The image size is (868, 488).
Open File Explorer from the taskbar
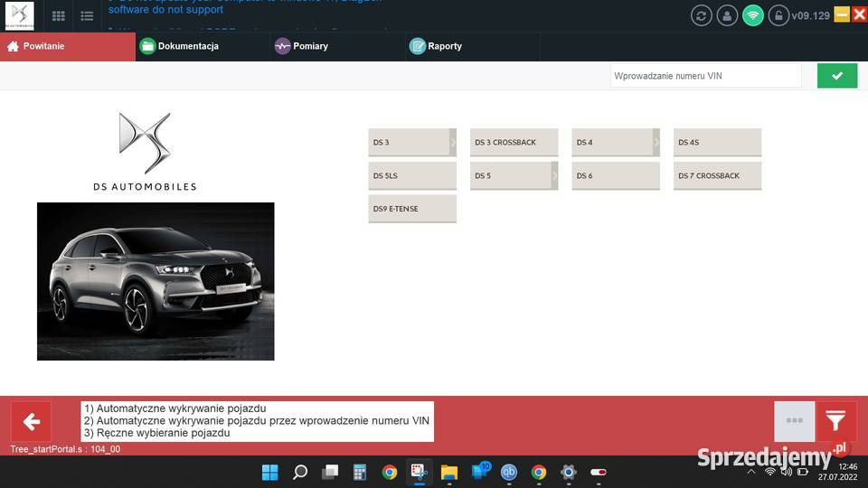tap(449, 473)
